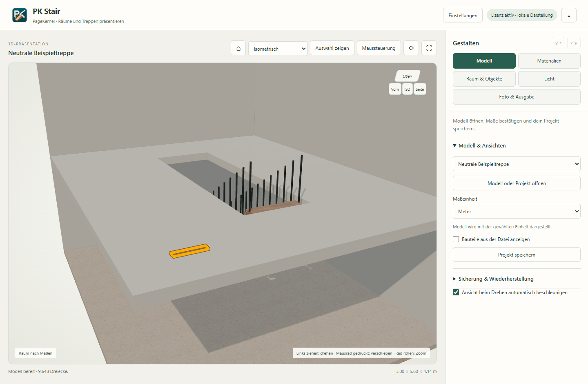Click Modell oder Projekt öffnen button
The width and height of the screenshot is (588, 384).
click(517, 183)
